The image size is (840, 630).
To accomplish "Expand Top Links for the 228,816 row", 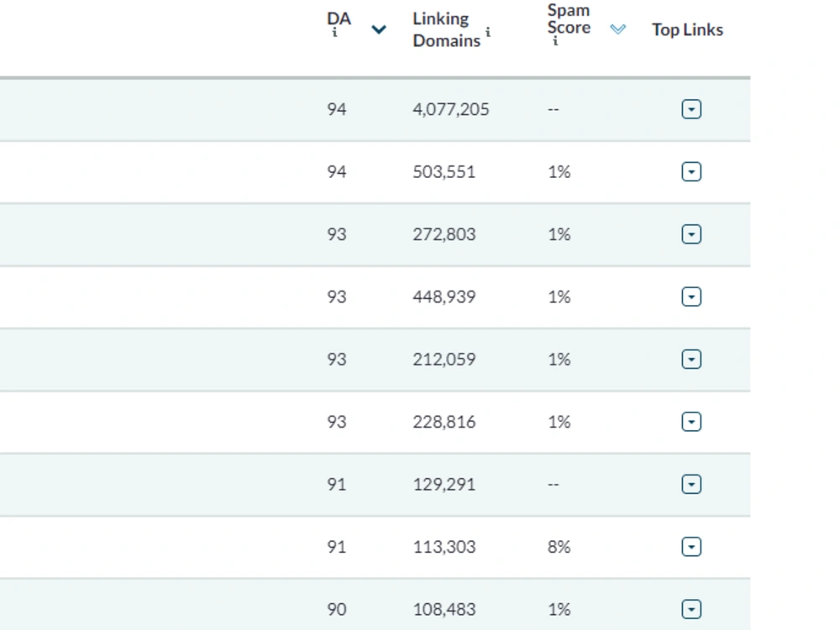I will tap(691, 422).
